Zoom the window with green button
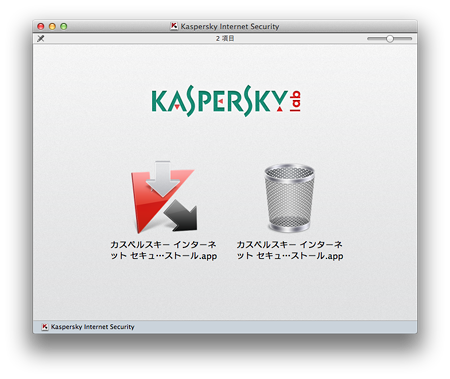This screenshot has width=450, height=379. click(x=64, y=26)
